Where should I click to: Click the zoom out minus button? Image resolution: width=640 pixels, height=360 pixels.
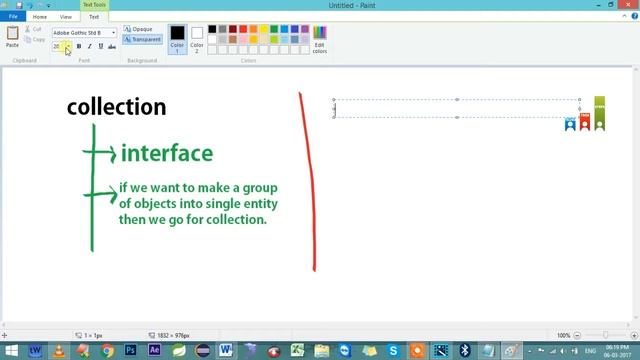577,336
